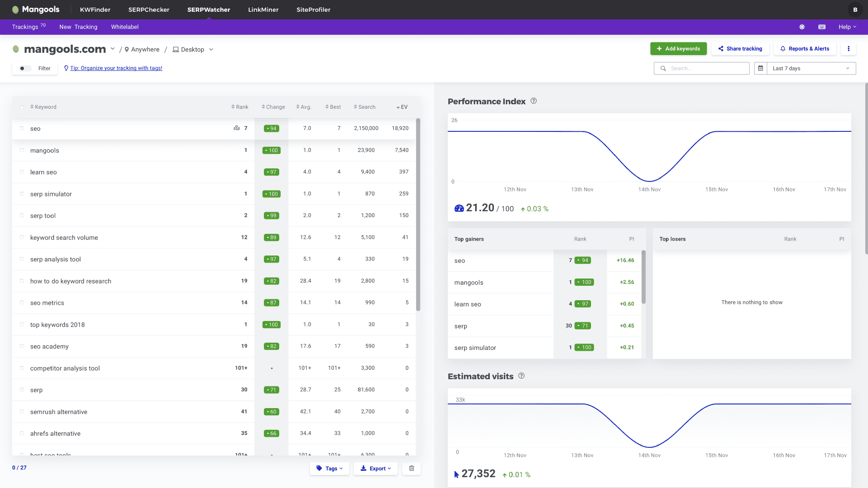Viewport: 868px width, 488px height.
Task: Navigate to LinkMiner tool
Action: point(263,9)
